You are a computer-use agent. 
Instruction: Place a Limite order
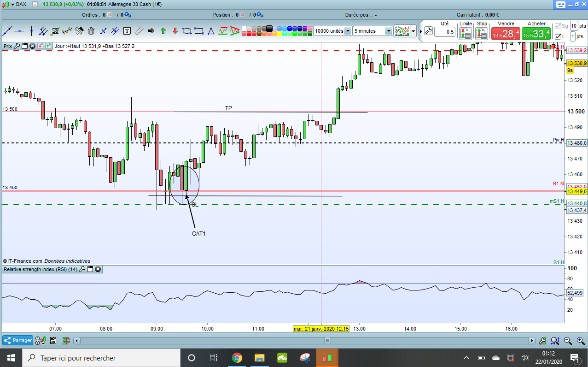(x=466, y=33)
